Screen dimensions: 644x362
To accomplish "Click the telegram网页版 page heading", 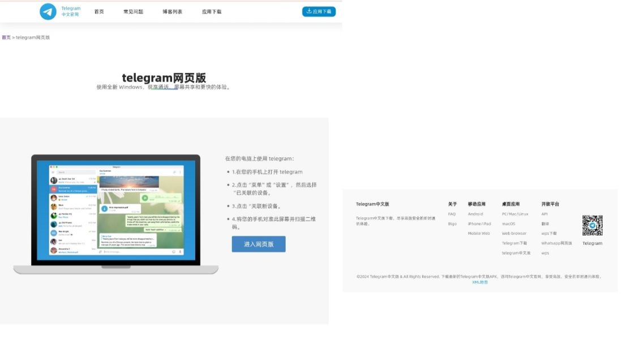I will click(x=164, y=77).
